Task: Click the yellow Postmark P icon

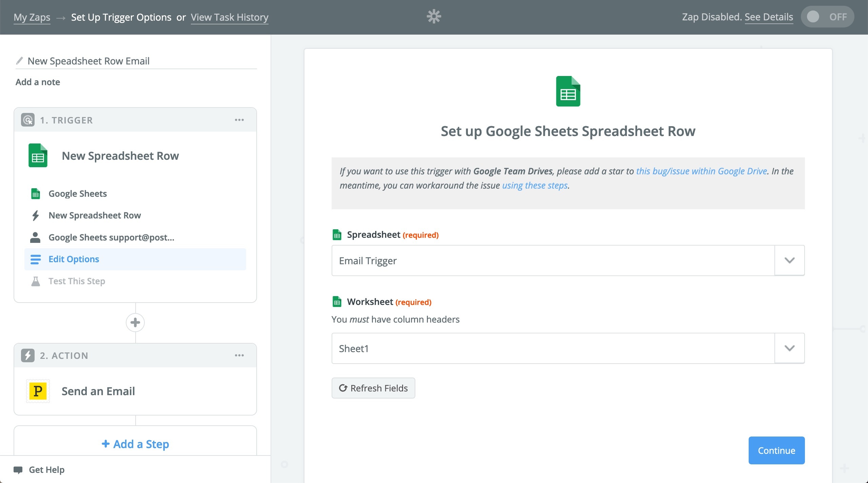Action: coord(38,391)
